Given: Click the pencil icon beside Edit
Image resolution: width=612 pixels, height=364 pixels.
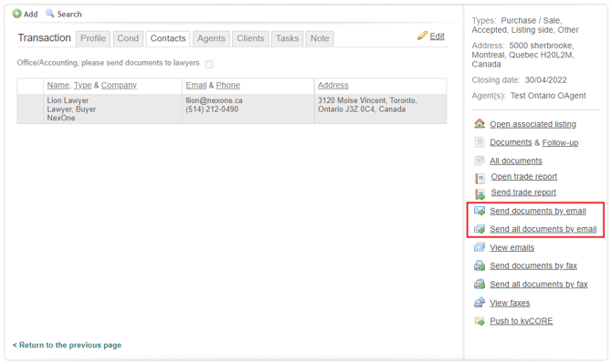Looking at the screenshot, I should 422,36.
